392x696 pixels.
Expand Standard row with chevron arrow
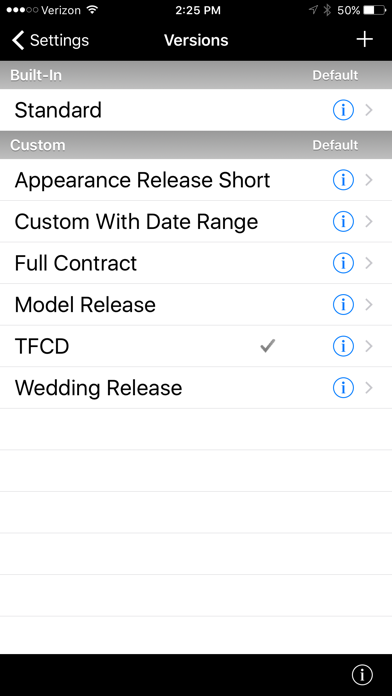click(x=368, y=110)
